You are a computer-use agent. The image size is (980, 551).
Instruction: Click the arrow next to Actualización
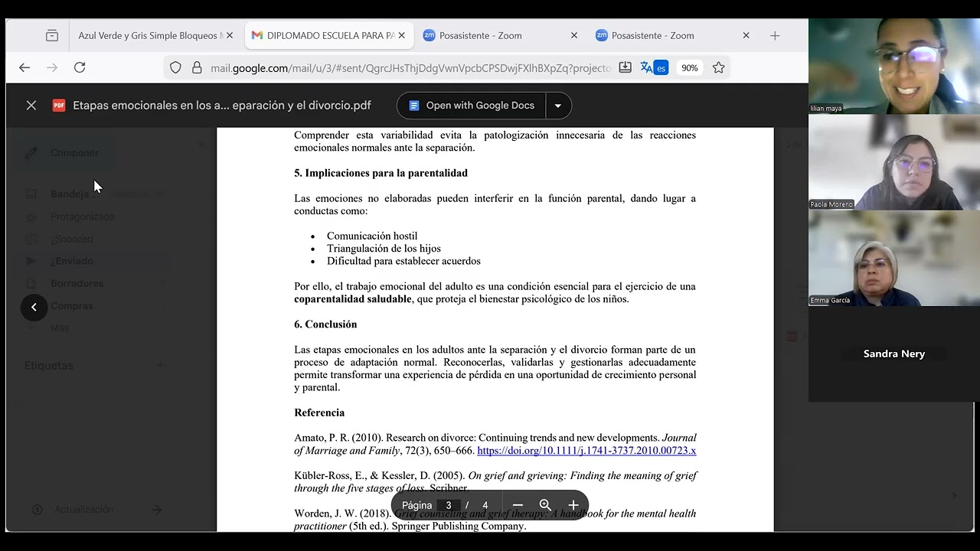156,510
